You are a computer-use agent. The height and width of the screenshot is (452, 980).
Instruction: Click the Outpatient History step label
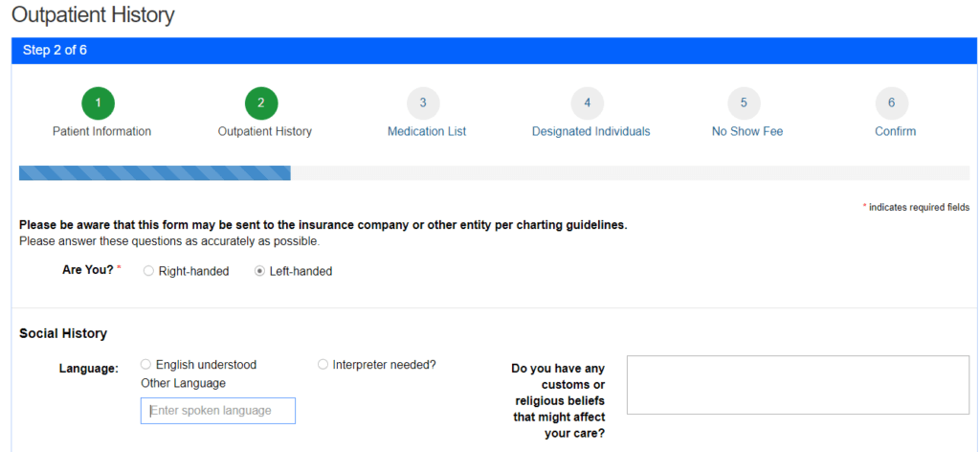[x=265, y=132]
